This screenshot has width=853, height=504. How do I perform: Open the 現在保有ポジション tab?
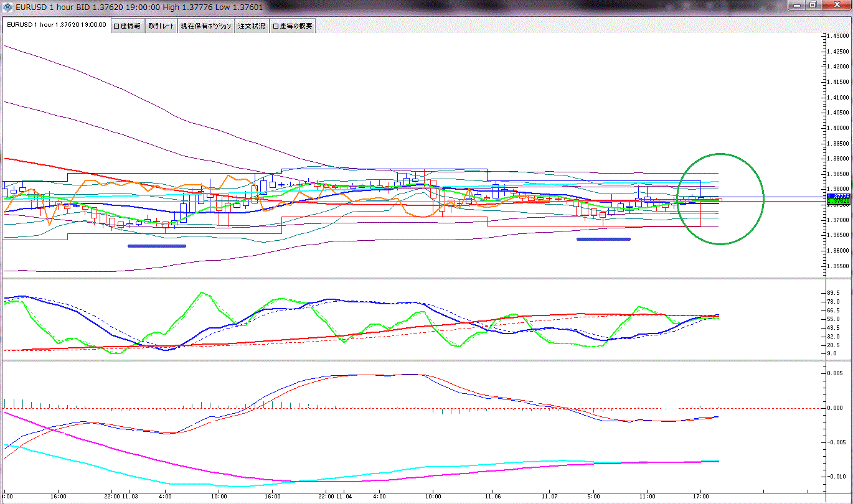pyautogui.click(x=206, y=26)
